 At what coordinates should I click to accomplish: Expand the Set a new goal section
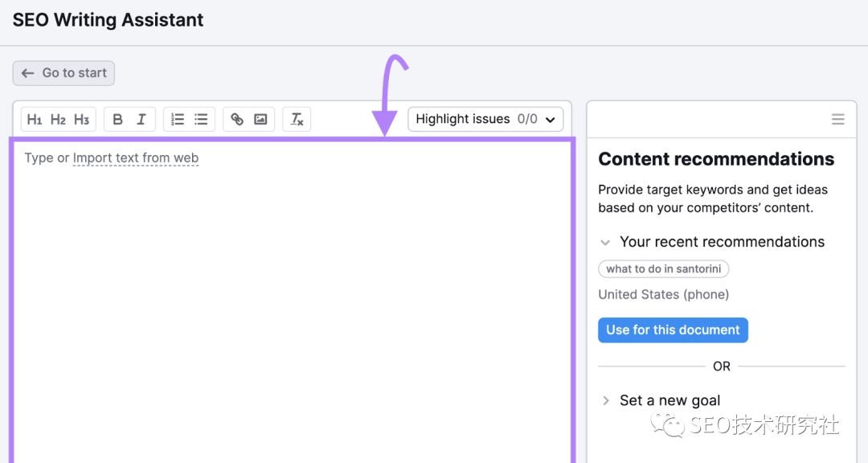(x=606, y=400)
